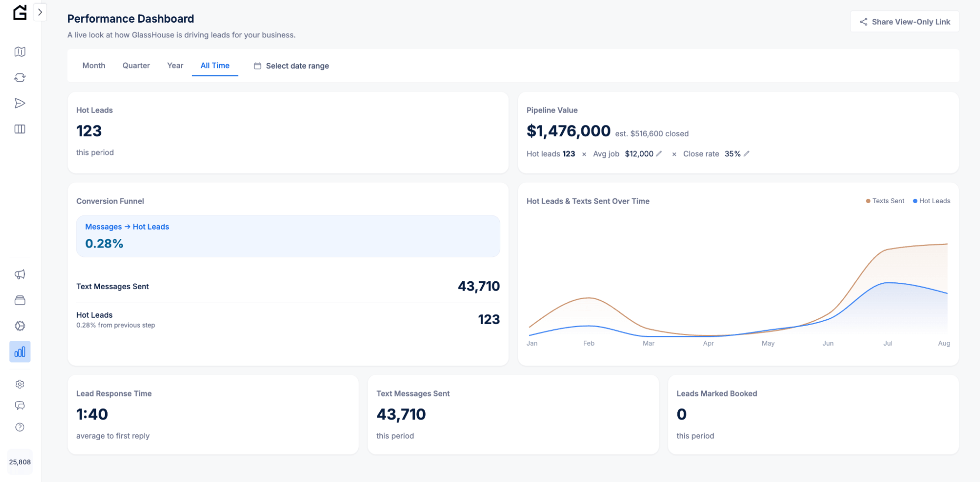
Task: Open the Select date range picker
Action: point(291,66)
